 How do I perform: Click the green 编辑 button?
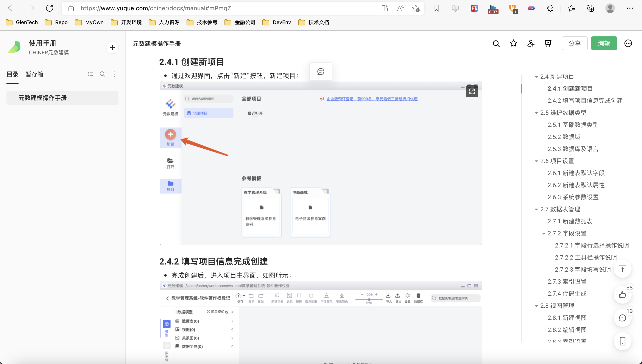point(604,44)
